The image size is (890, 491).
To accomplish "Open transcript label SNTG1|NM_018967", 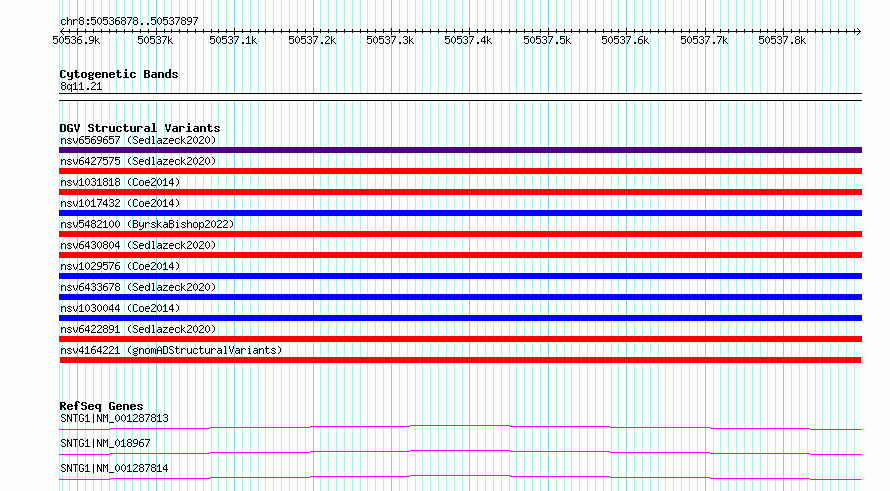I will (x=105, y=443).
